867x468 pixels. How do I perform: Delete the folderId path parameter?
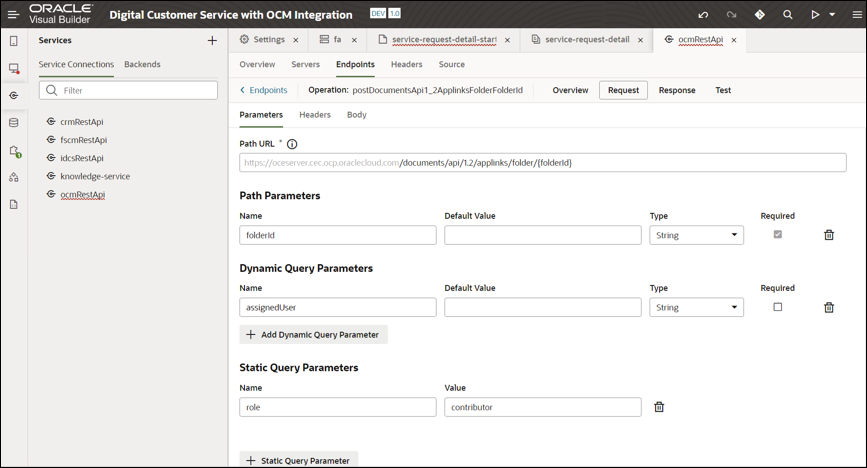coord(829,235)
